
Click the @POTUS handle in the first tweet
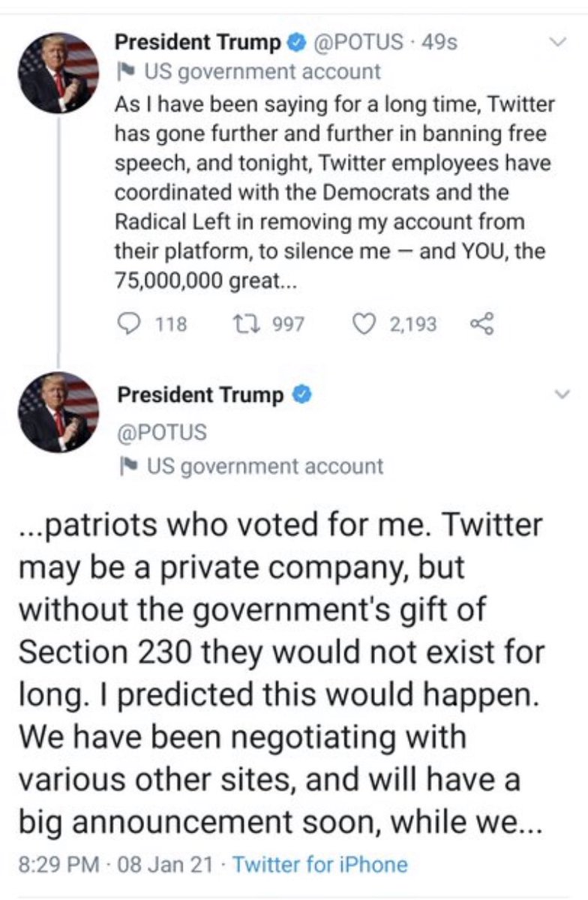pyautogui.click(x=357, y=43)
